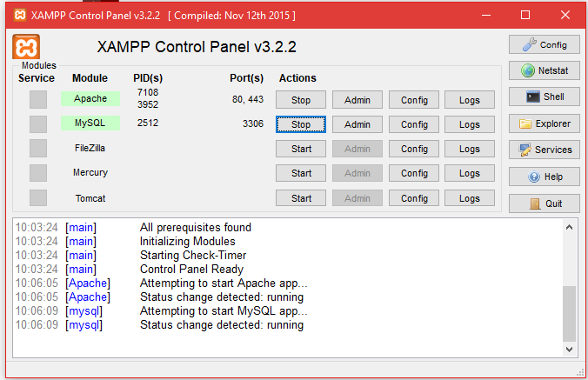Click the XAMPP orange logo icon
588x380 pixels.
tap(27, 47)
